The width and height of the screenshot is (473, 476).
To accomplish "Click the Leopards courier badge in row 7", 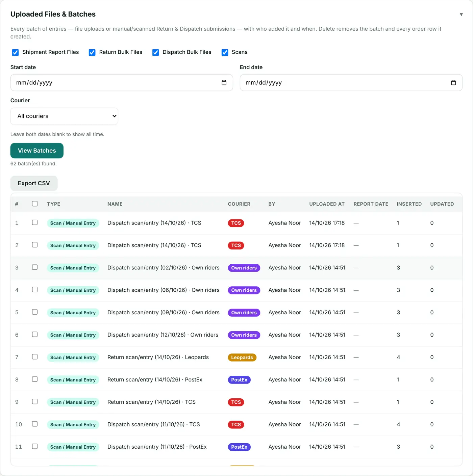I will [x=242, y=358].
